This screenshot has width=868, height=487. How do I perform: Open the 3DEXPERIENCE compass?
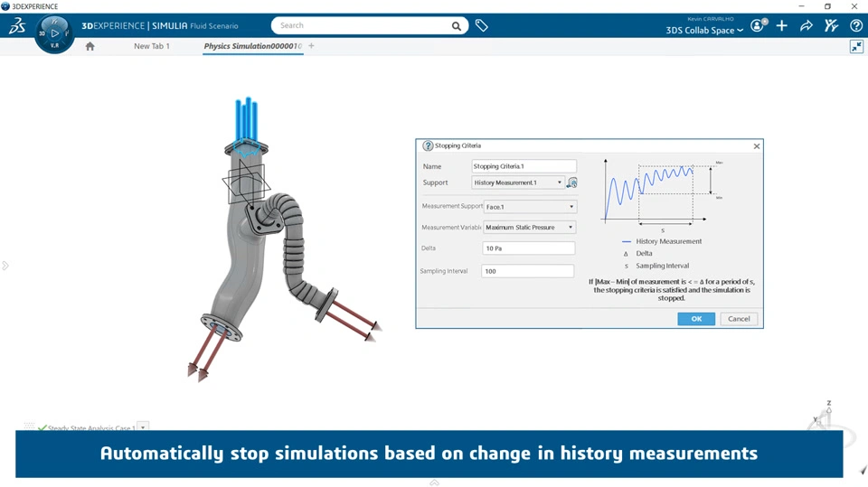[54, 33]
